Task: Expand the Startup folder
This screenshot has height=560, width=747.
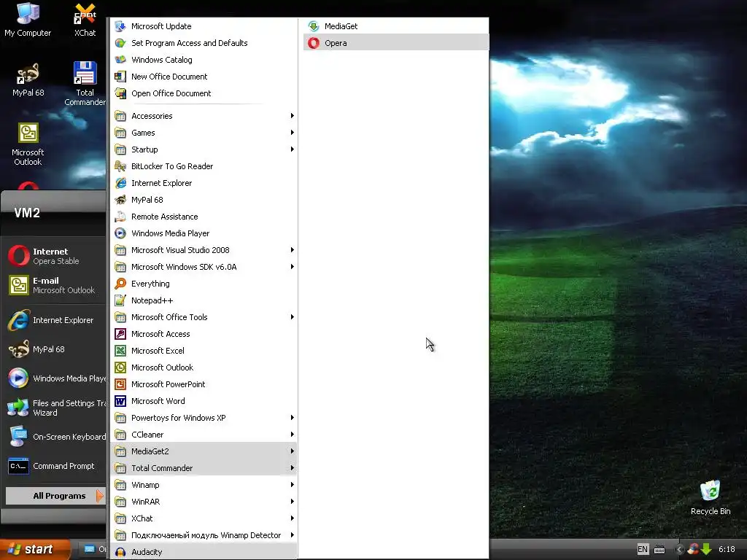Action: (x=204, y=149)
